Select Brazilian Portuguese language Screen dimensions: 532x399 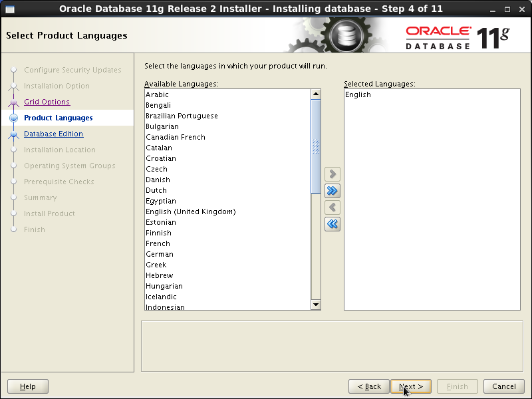227,116
